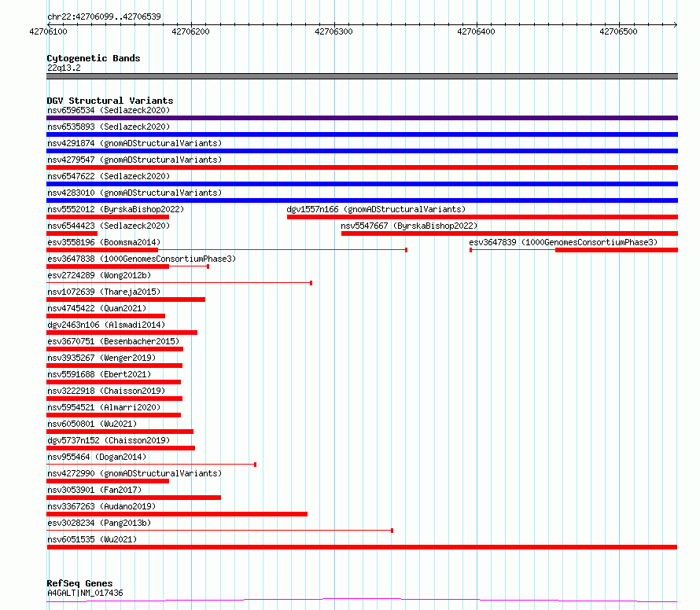Image resolution: width=700 pixels, height=610 pixels.
Task: Click the 22q13.2 cytogenetic band label
Action: (64, 68)
